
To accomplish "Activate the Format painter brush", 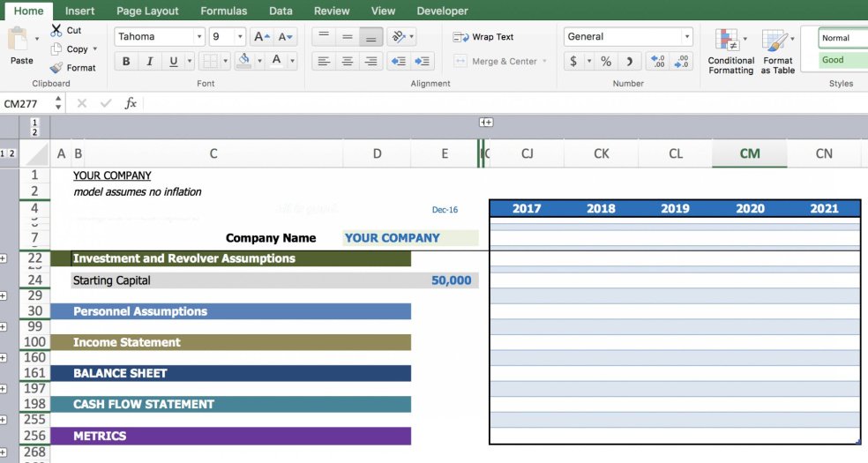I will [x=56, y=68].
